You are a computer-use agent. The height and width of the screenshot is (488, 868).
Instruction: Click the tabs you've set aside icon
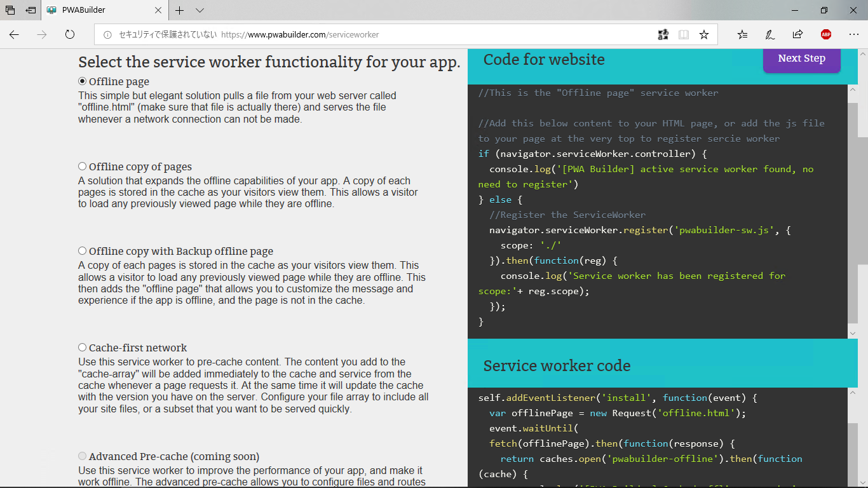tap(10, 10)
